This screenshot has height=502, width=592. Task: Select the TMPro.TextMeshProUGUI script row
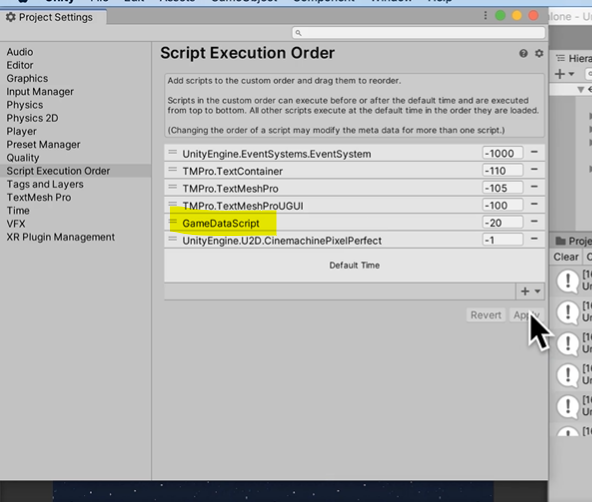[x=355, y=206]
